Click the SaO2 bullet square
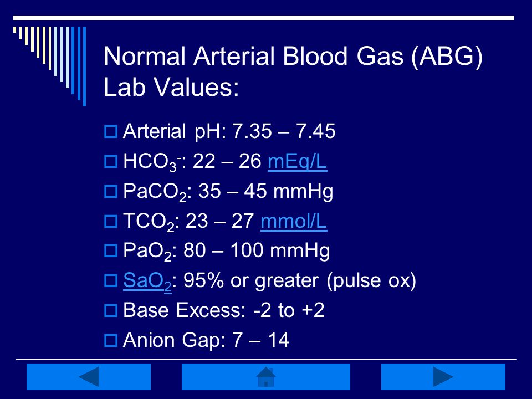 pyautogui.click(x=110, y=280)
